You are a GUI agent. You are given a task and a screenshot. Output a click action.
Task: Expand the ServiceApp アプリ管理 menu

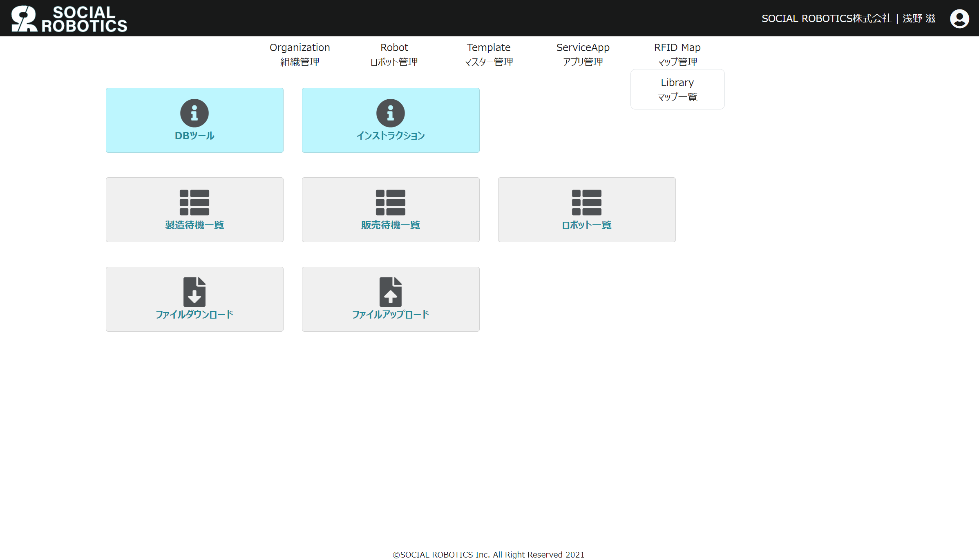pos(583,54)
